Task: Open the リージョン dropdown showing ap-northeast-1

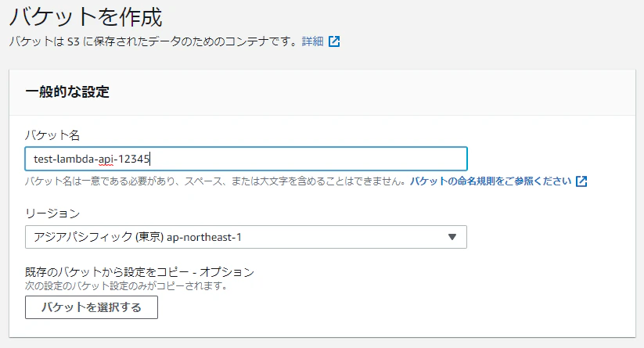Action: 246,237
